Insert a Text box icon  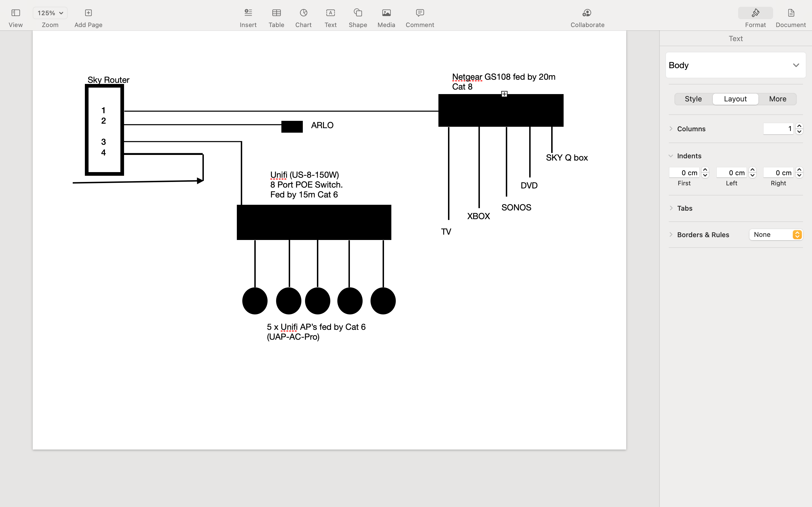tap(330, 13)
